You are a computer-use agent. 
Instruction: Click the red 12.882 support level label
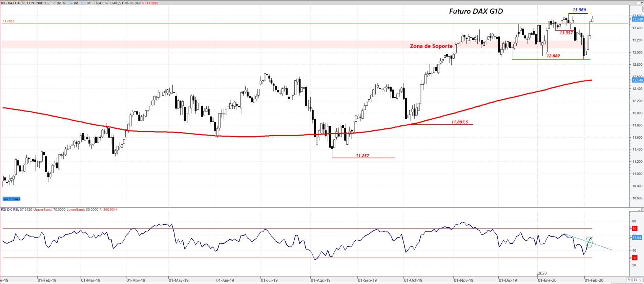[553, 56]
